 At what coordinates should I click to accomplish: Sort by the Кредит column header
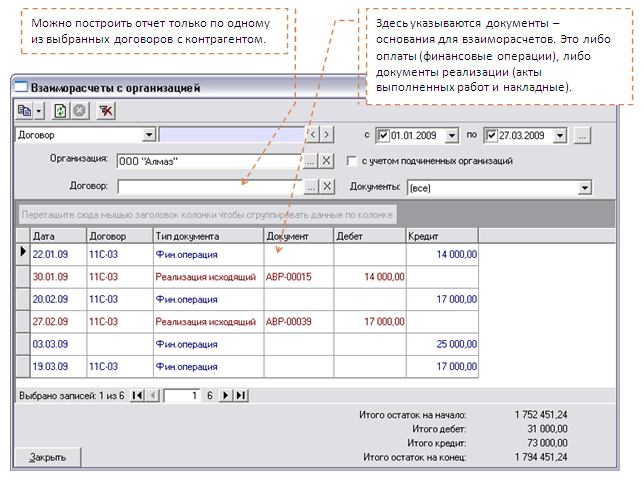click(x=442, y=236)
